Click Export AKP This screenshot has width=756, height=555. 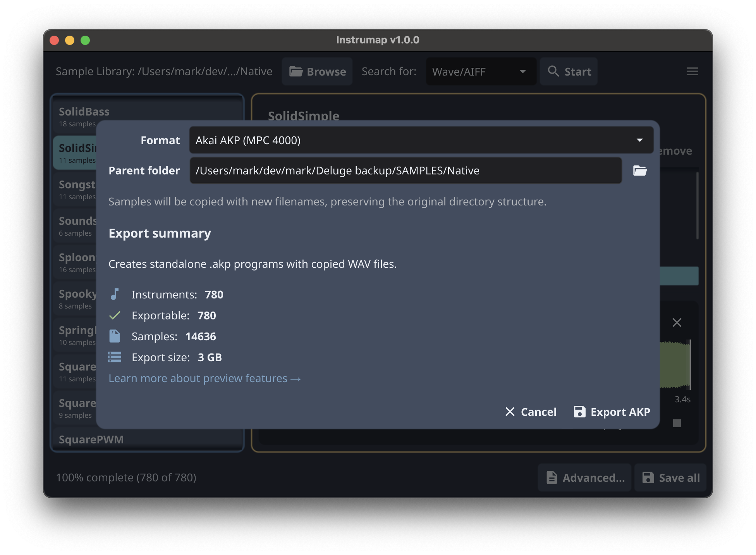point(612,412)
